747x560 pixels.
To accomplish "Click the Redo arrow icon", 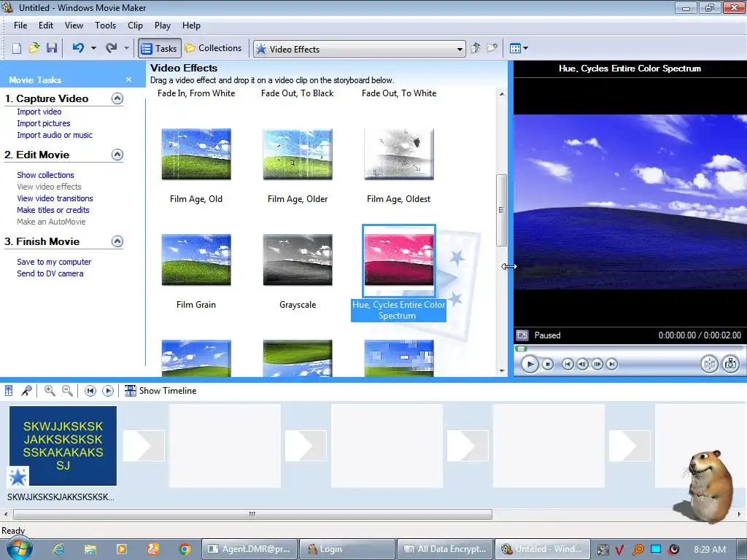I will point(111,47).
